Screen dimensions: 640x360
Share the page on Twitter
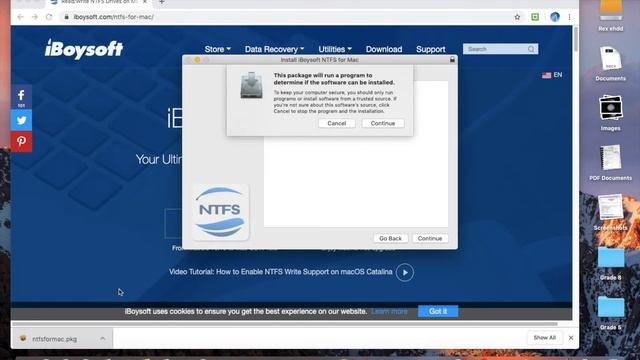[x=21, y=120]
